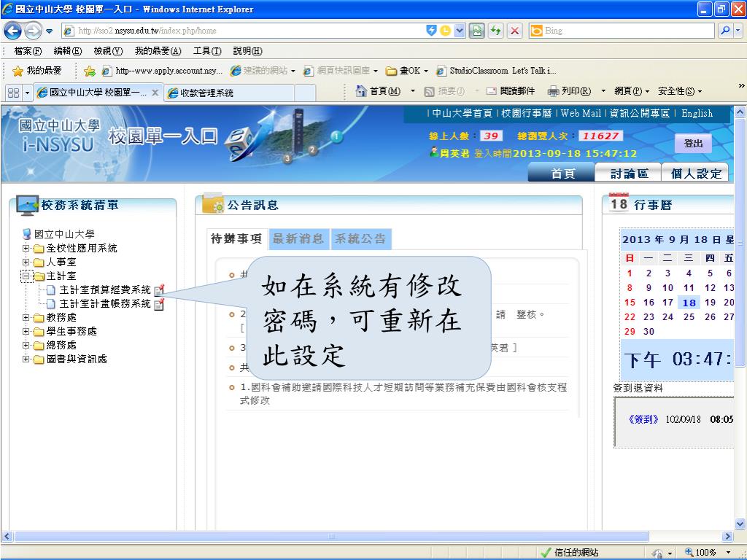Click the horizontal scrollbar of the page

331,536
